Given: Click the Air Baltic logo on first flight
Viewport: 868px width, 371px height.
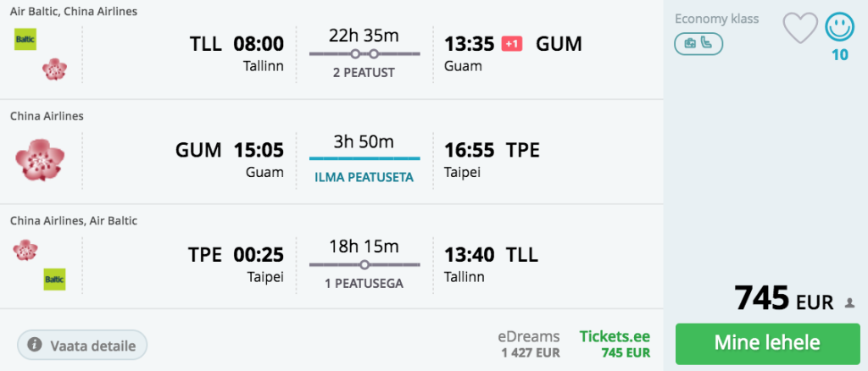Looking at the screenshot, I should pos(25,39).
